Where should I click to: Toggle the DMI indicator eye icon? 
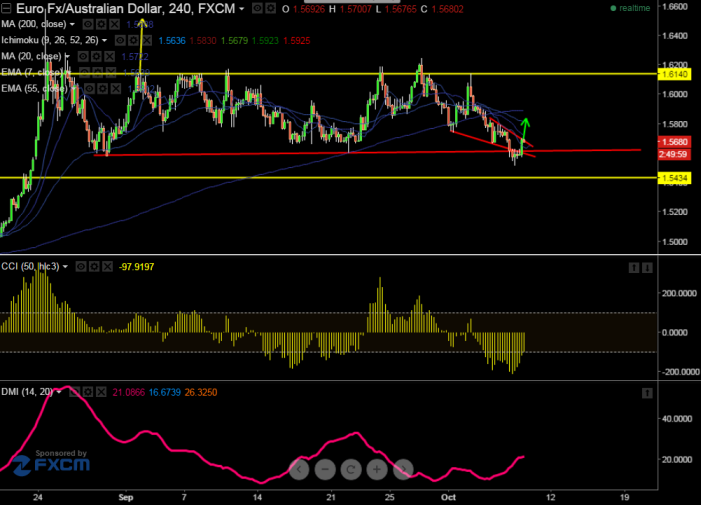pyautogui.click(x=75, y=392)
